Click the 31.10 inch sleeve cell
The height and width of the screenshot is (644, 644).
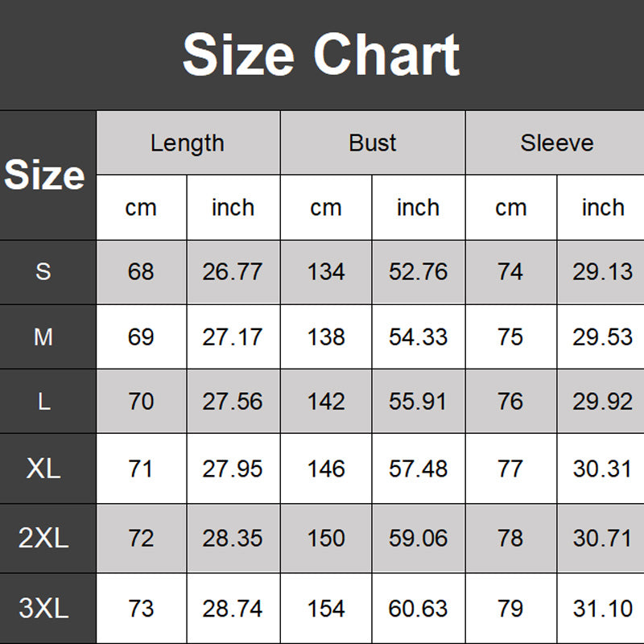pos(602,609)
